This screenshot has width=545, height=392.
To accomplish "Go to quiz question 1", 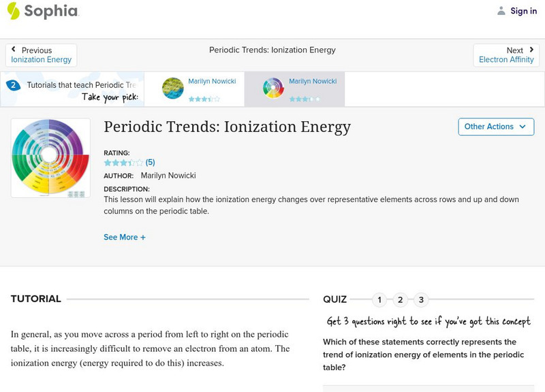I will 379,300.
